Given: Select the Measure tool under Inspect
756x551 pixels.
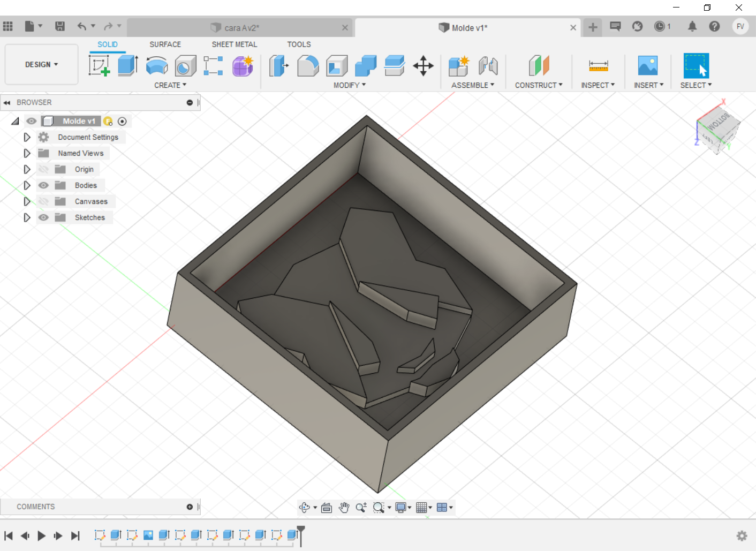Looking at the screenshot, I should [x=598, y=65].
